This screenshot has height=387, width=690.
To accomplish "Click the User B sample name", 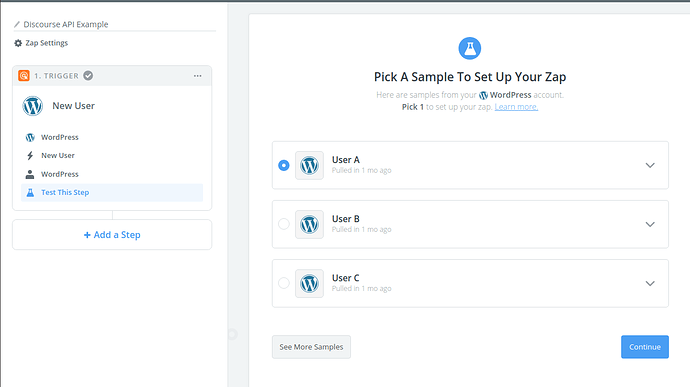I will [345, 219].
